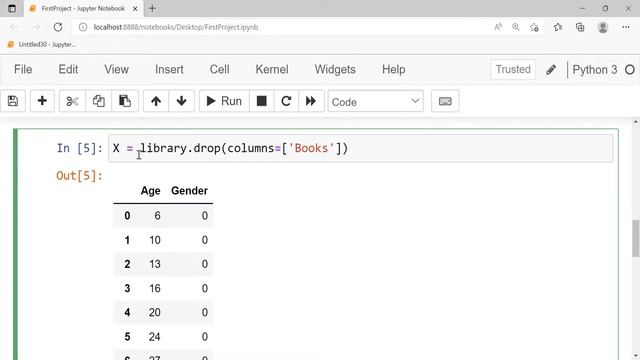This screenshot has height=360, width=640.
Task: Restart kernel and run all cells icon
Action: (x=311, y=101)
